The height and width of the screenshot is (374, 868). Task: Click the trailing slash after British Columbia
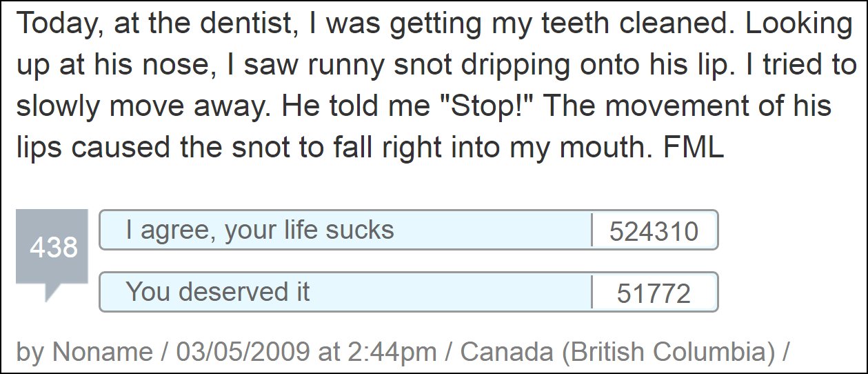pos(786,352)
